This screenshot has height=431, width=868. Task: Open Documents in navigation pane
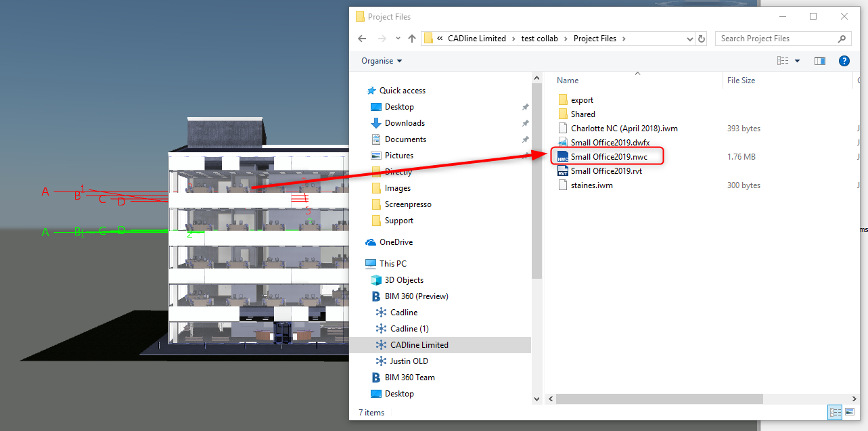point(405,139)
